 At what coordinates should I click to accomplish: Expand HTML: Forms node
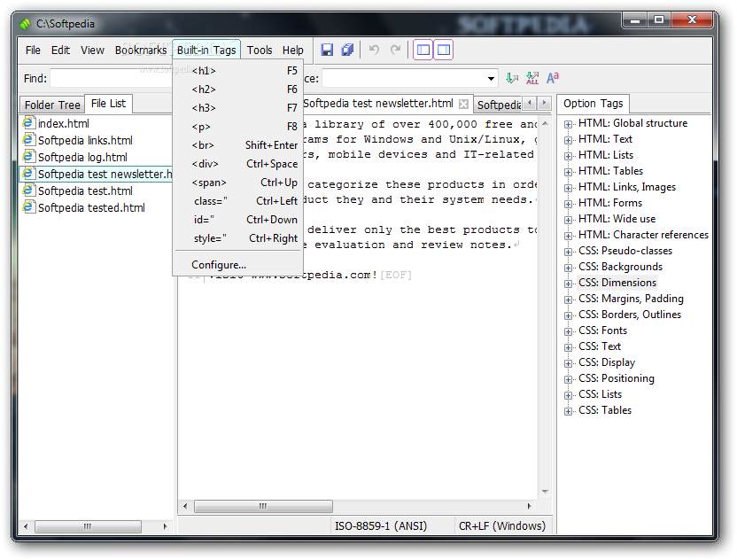[x=569, y=204]
